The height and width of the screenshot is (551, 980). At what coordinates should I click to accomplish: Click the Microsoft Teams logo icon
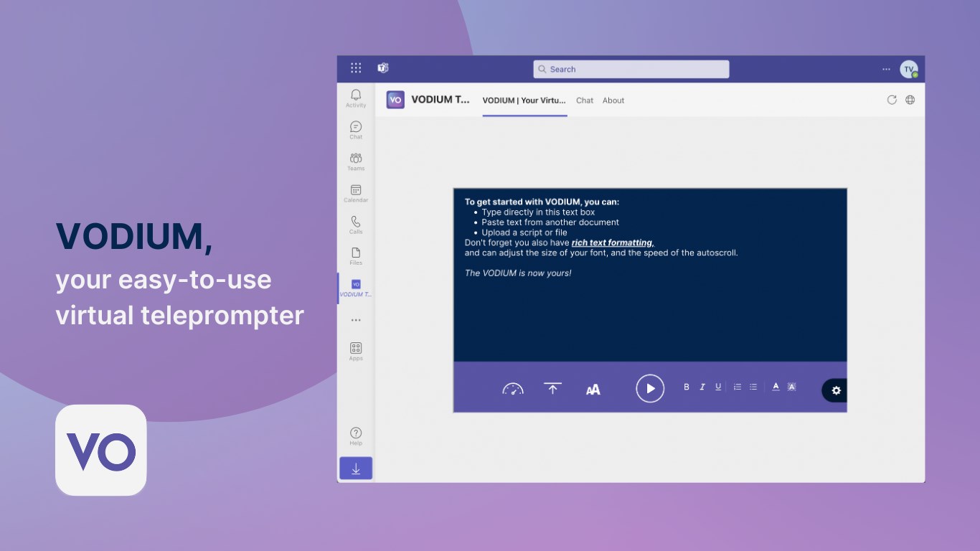383,68
